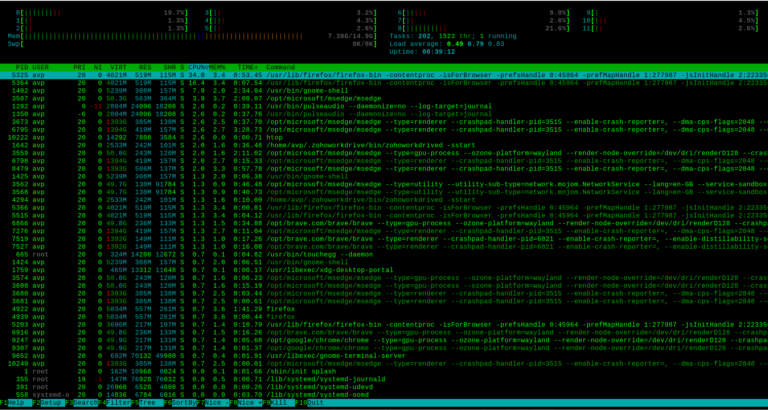
Task: Select msedge renderer row PID 8479
Action: click(384, 169)
